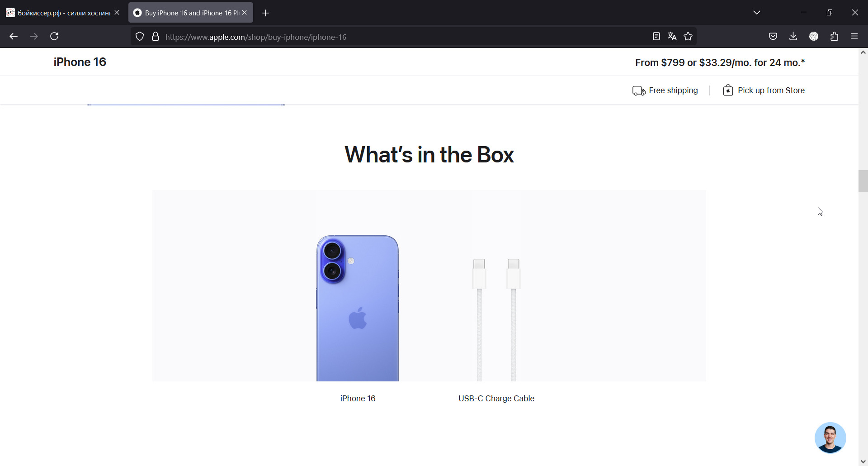The width and height of the screenshot is (868, 466).
Task: Click the What's in the Box heading
Action: [x=429, y=155]
